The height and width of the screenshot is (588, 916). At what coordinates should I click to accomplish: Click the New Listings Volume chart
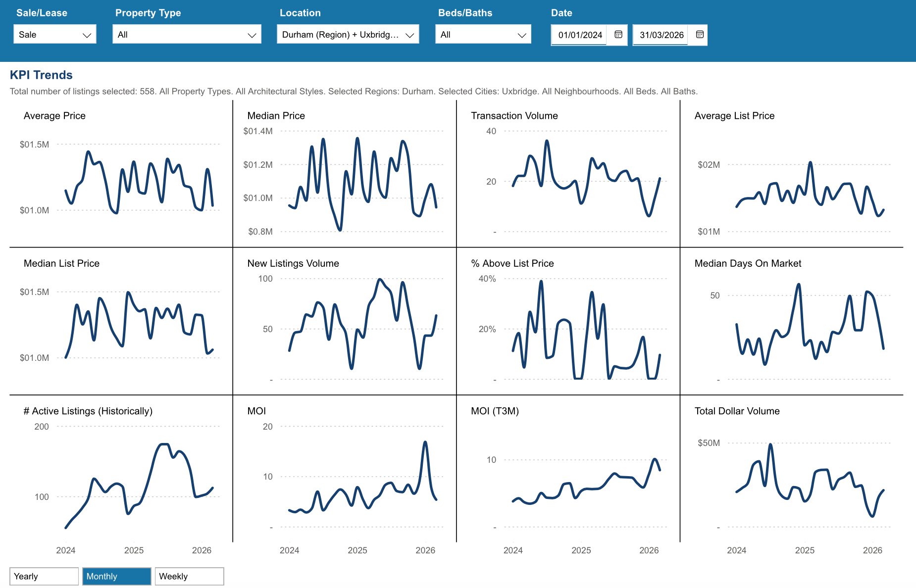362,327
